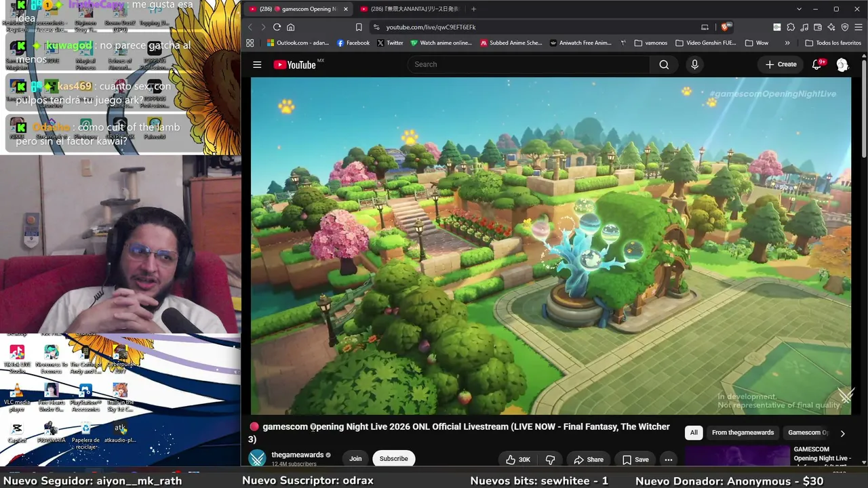The width and height of the screenshot is (868, 488).
Task: Save the video to a playlist
Action: (635, 460)
